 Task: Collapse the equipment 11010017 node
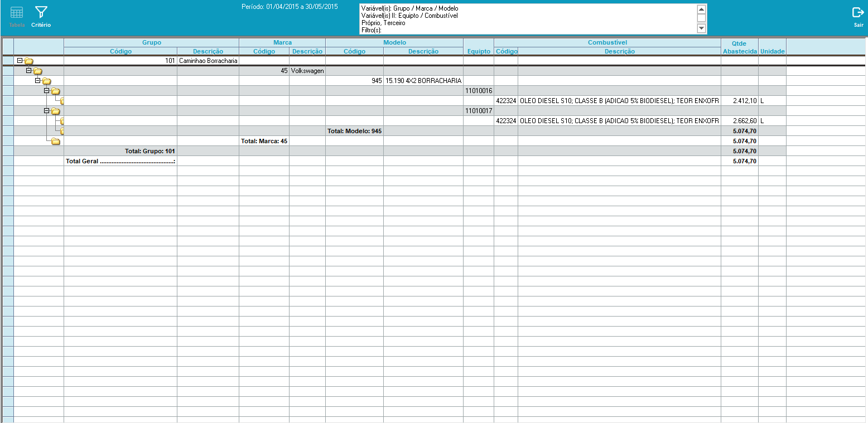47,111
